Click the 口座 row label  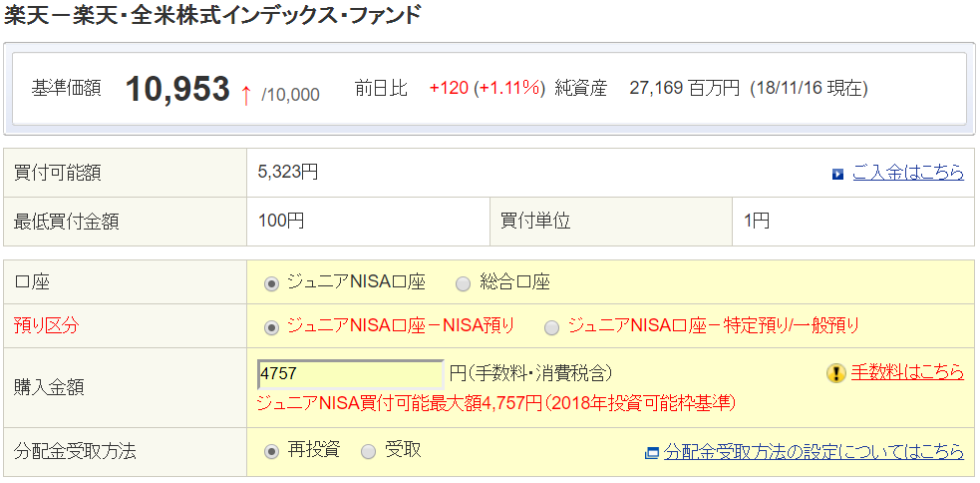31,282
